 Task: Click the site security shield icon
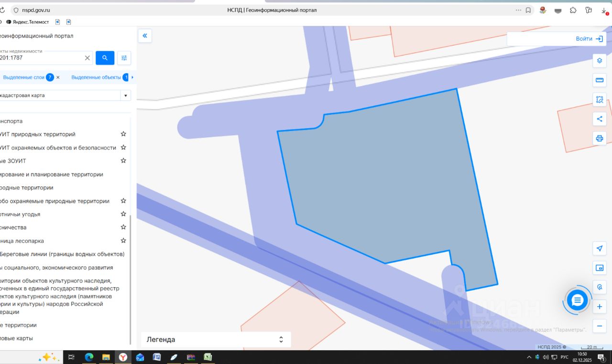tap(16, 10)
